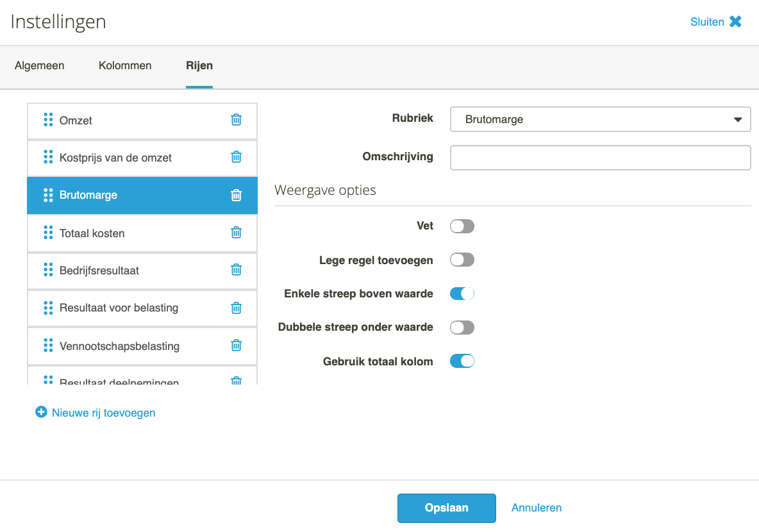Open the Kolommen tab
This screenshot has height=532, width=759.
(x=125, y=65)
